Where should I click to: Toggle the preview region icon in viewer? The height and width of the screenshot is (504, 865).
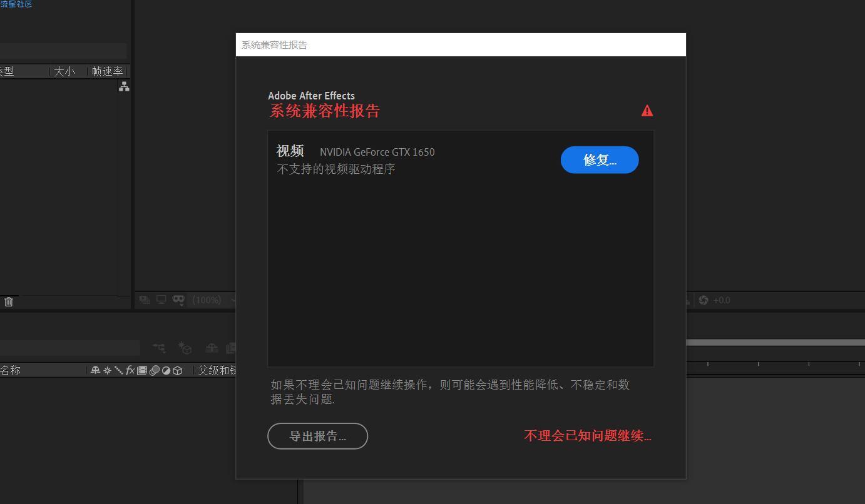pos(145,300)
